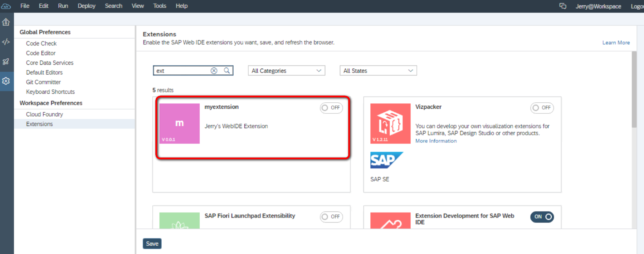Click the myextension pink tile icon

click(x=179, y=123)
